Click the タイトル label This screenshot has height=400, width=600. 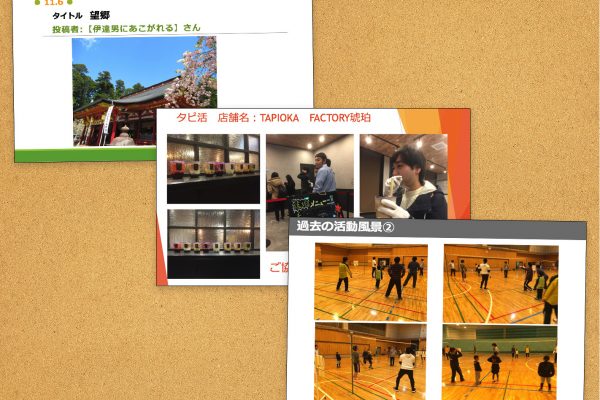click(67, 16)
